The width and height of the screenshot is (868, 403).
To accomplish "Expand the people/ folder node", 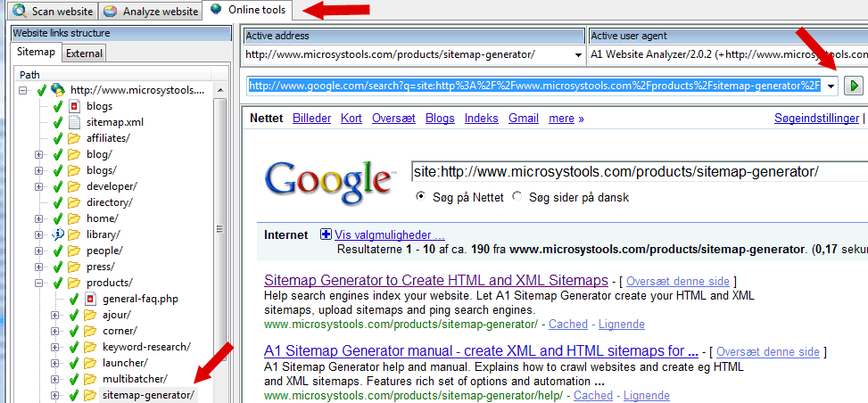I will click(38, 251).
